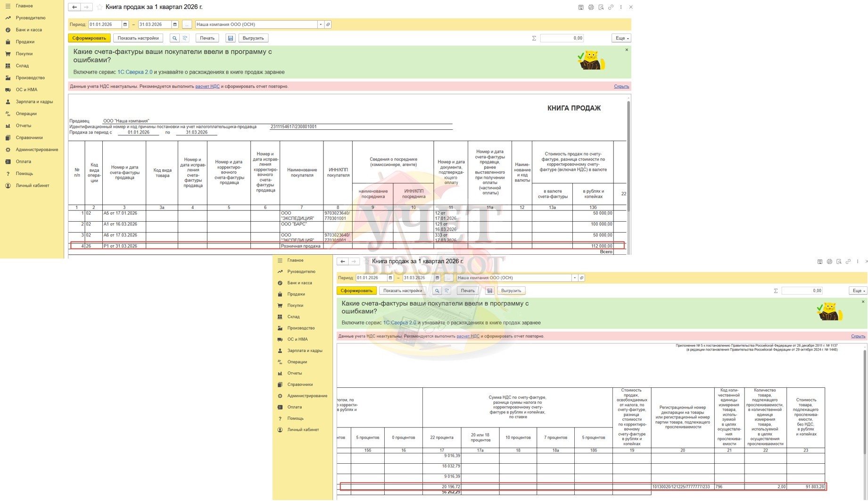Follow the расчет НДС link in the top warning

click(x=207, y=86)
